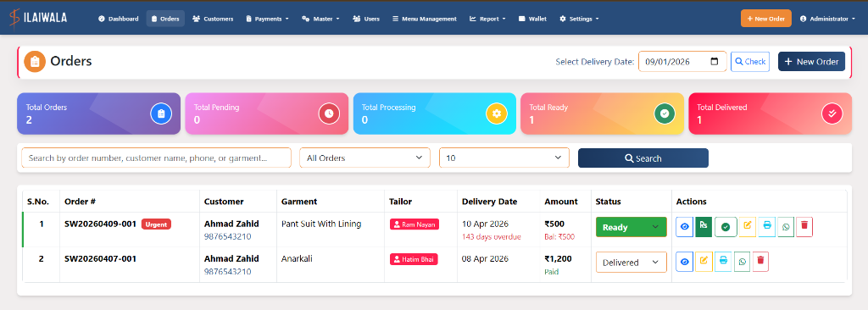Click the Tailor column header
Image resolution: width=868 pixels, height=310 pixels.
pos(401,202)
